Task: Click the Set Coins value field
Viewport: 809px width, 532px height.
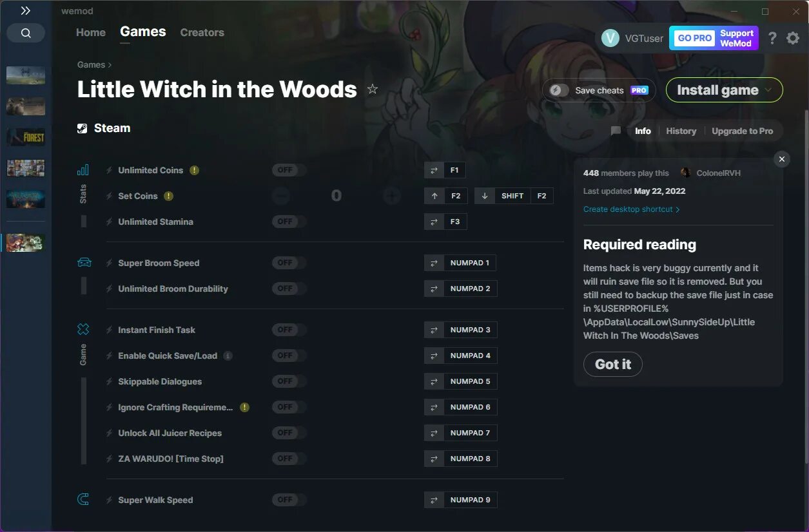Action: (x=336, y=196)
